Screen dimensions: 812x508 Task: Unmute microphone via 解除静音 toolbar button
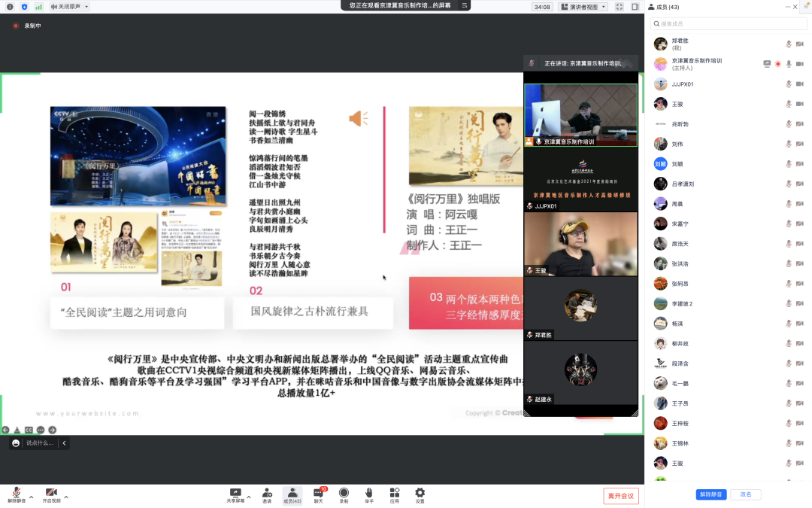tap(17, 494)
